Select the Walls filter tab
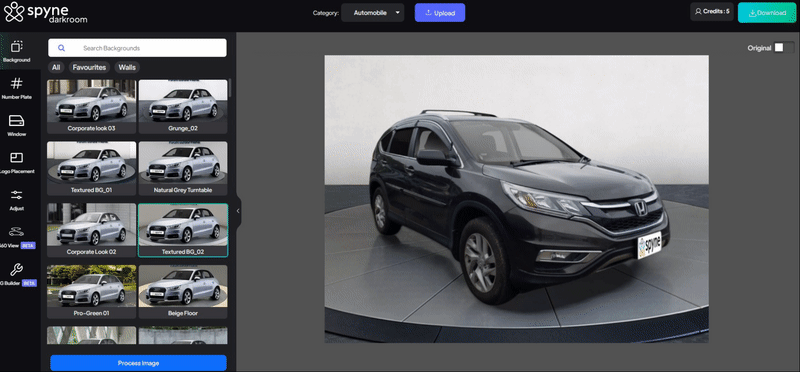 [127, 67]
